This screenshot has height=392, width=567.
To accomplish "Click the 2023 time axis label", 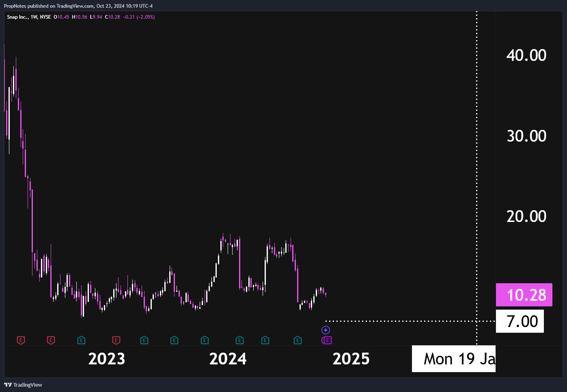I will [107, 359].
